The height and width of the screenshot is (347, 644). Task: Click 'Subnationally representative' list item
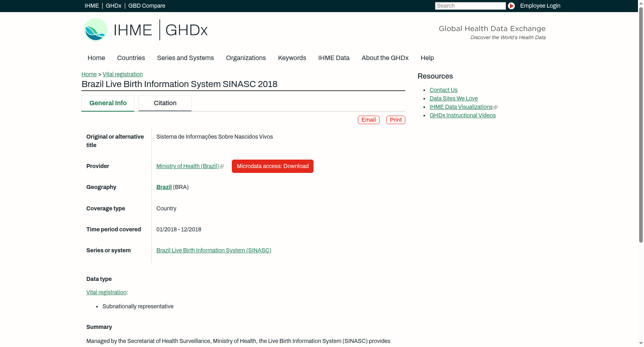(138, 306)
